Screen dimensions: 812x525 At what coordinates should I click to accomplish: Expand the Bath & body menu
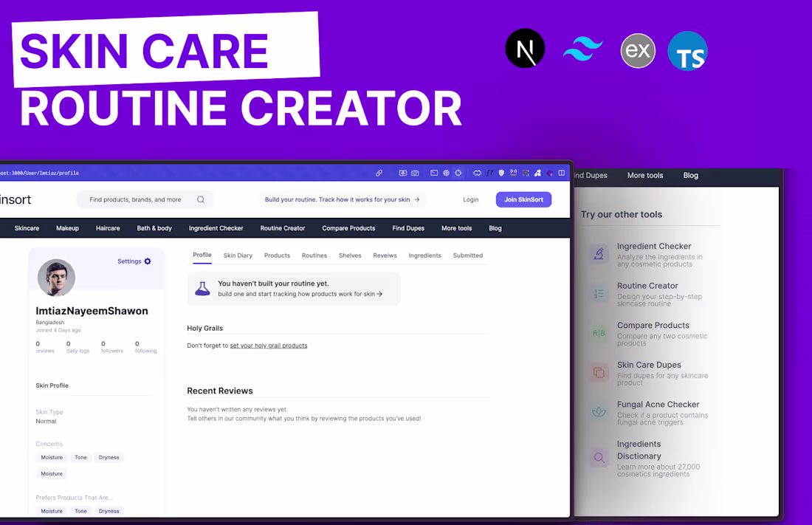[154, 228]
